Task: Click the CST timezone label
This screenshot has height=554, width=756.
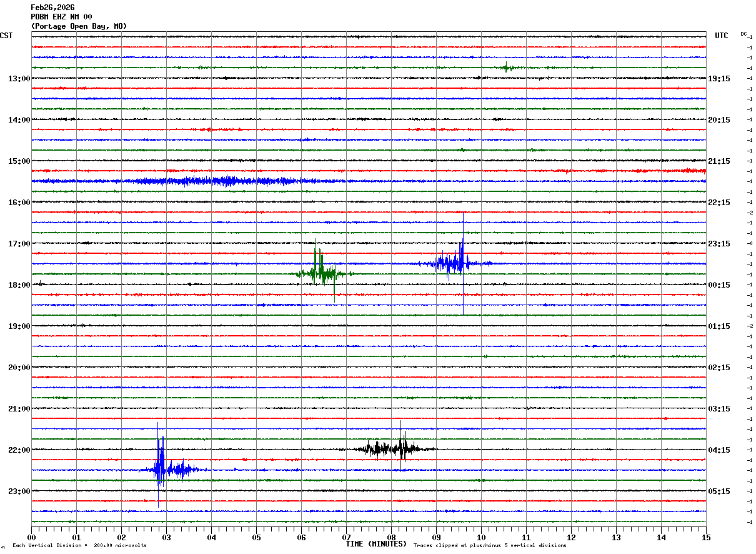Action: pyautogui.click(x=6, y=36)
